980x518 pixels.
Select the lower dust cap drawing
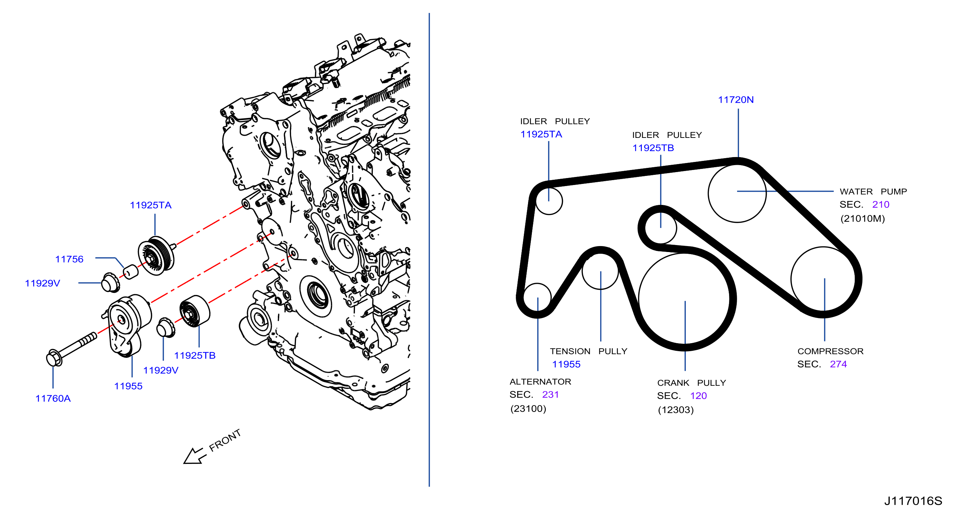point(166,328)
